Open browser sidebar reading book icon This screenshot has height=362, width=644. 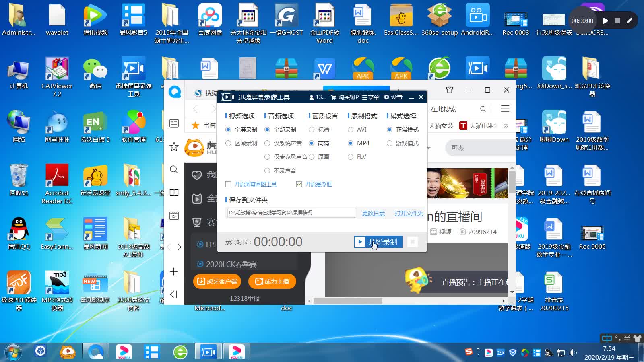(174, 193)
